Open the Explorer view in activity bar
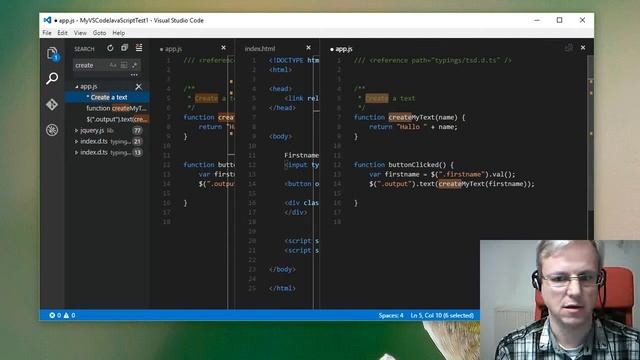640x360 pixels. 52,53
